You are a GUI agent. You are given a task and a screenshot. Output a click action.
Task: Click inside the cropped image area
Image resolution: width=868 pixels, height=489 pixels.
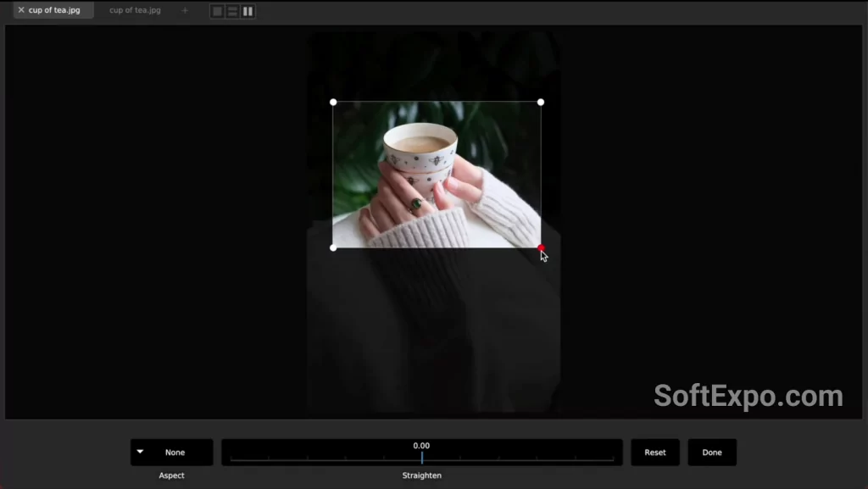point(437,174)
